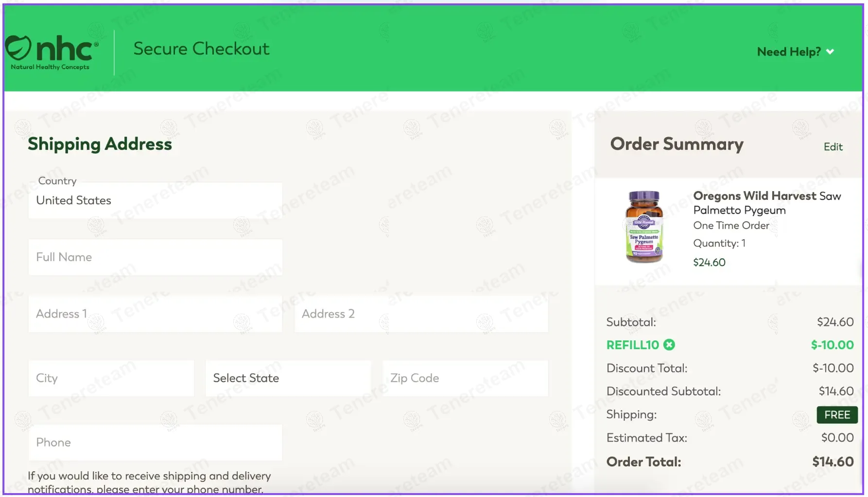Expand the Need Help chevron arrow
The image size is (868, 497).
click(830, 52)
